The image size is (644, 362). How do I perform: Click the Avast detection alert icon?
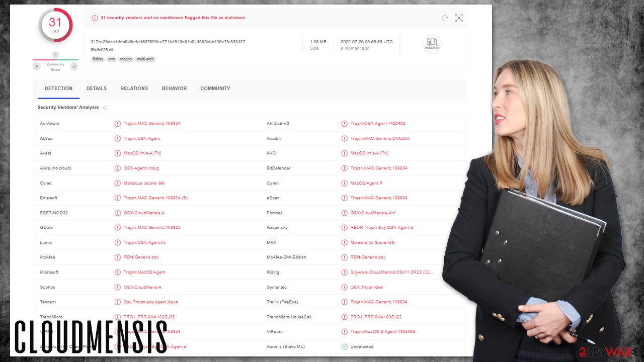(x=118, y=153)
